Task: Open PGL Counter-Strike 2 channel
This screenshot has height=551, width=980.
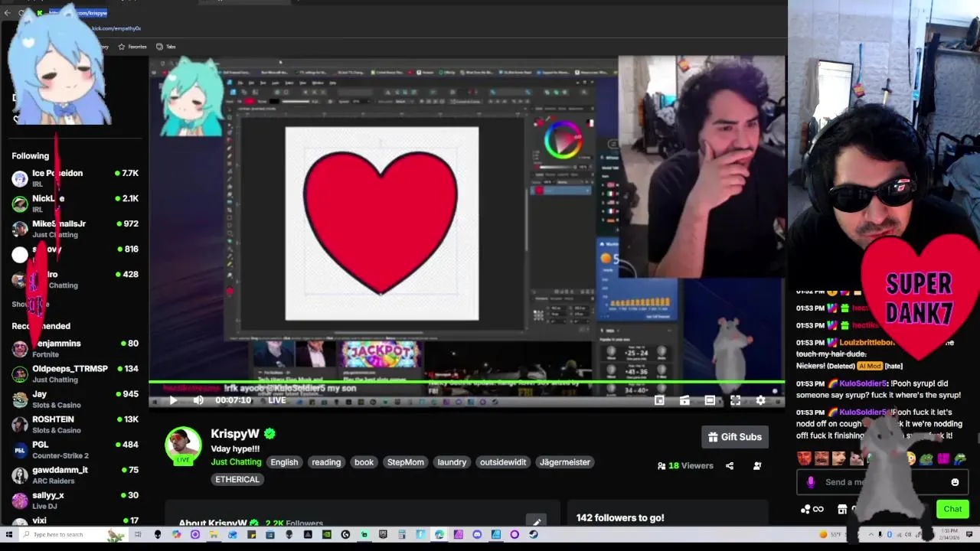Action: click(75, 449)
